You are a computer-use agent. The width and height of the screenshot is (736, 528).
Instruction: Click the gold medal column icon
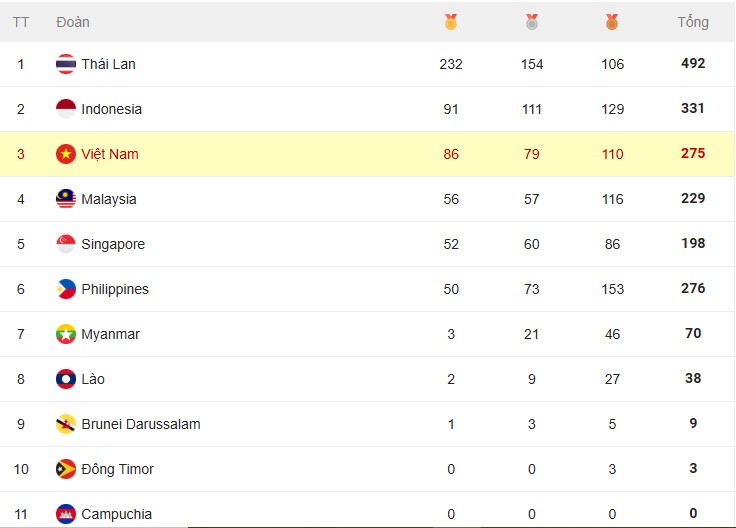[451, 21]
